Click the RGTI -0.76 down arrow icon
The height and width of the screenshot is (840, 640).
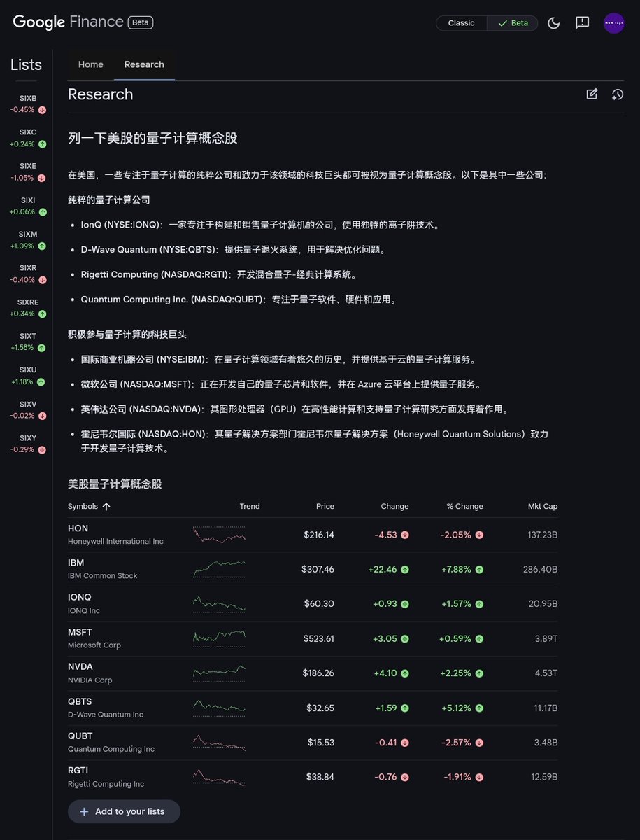pos(405,778)
